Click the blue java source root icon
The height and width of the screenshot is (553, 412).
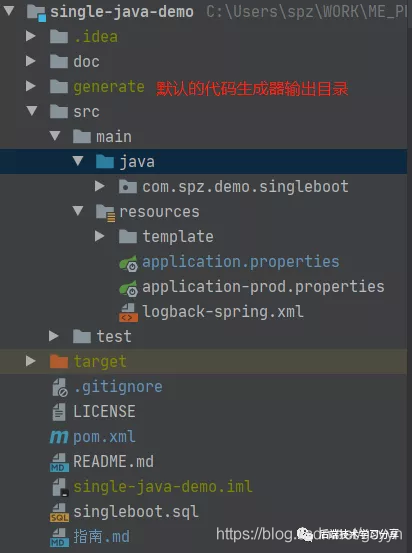(105, 162)
